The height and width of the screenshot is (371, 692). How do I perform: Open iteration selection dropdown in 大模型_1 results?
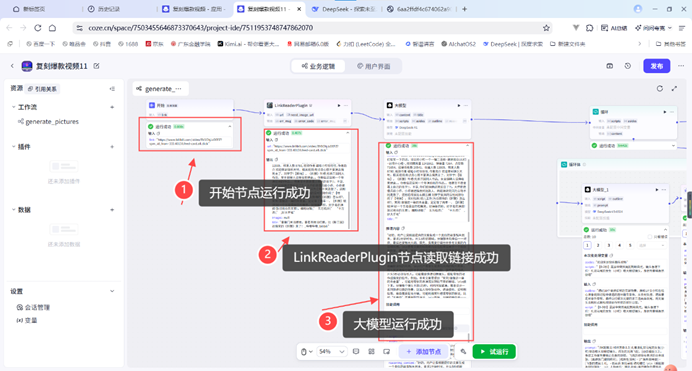[651, 245]
